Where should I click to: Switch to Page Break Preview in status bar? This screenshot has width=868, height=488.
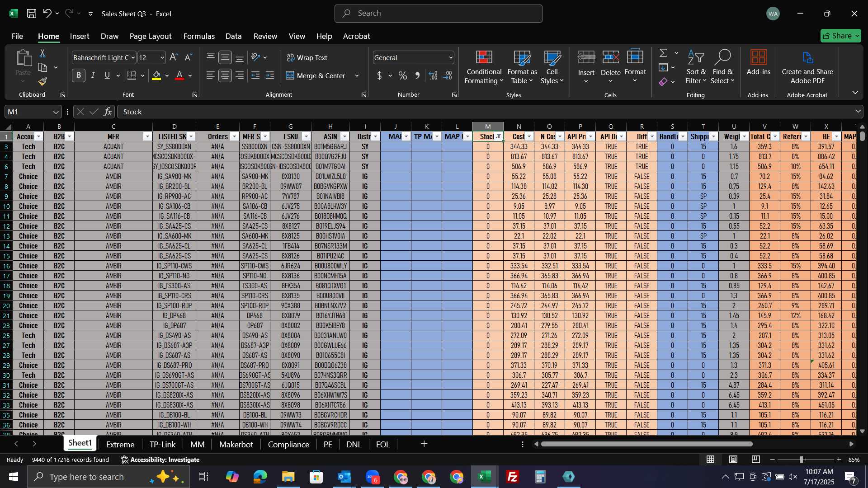(x=756, y=460)
